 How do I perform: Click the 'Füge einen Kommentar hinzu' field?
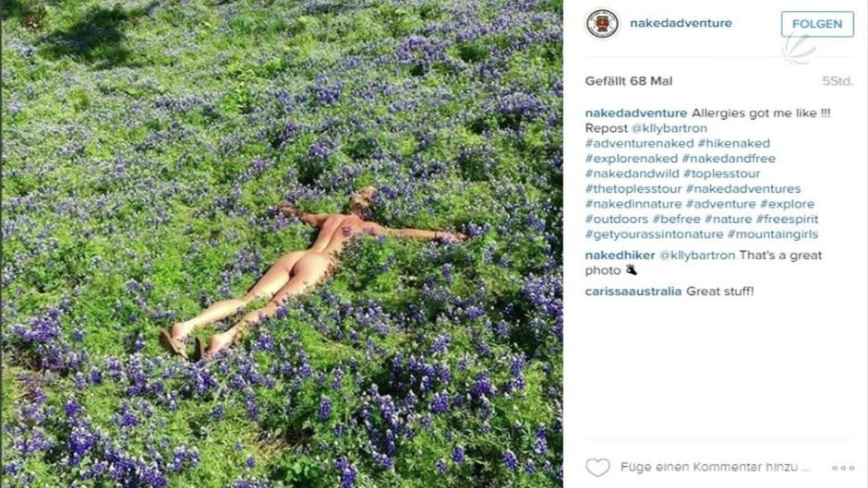coord(716,468)
